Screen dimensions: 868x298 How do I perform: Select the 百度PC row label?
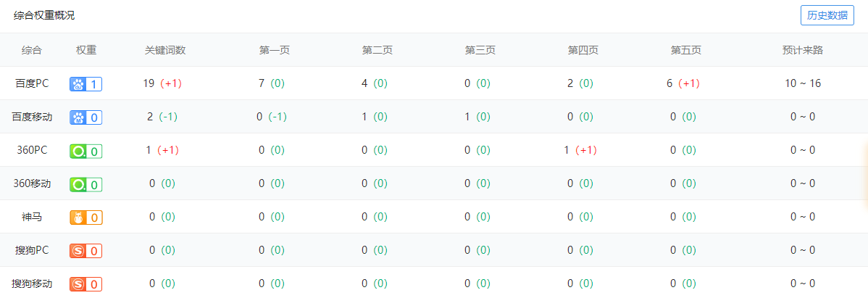[32, 83]
